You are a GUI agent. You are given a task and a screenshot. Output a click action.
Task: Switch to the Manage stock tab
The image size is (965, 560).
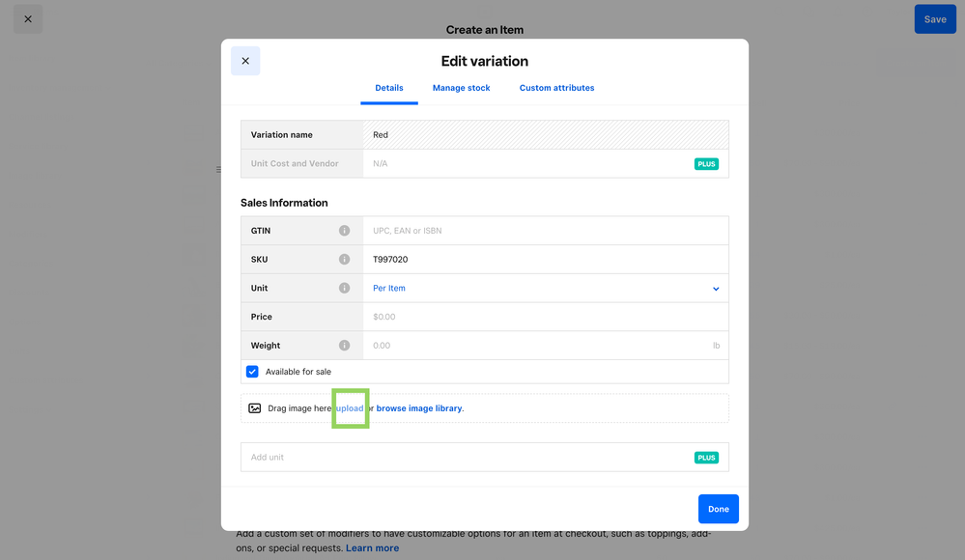click(x=461, y=88)
